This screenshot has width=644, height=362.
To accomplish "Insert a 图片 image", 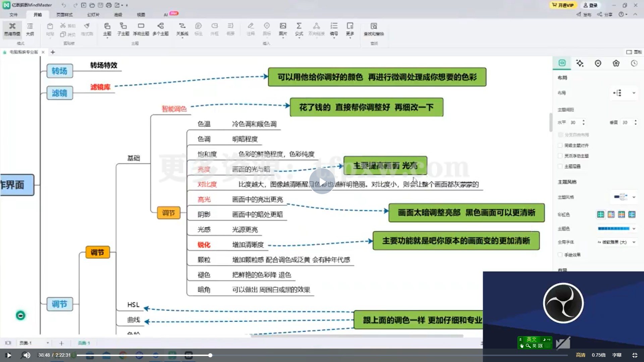I will (x=282, y=30).
